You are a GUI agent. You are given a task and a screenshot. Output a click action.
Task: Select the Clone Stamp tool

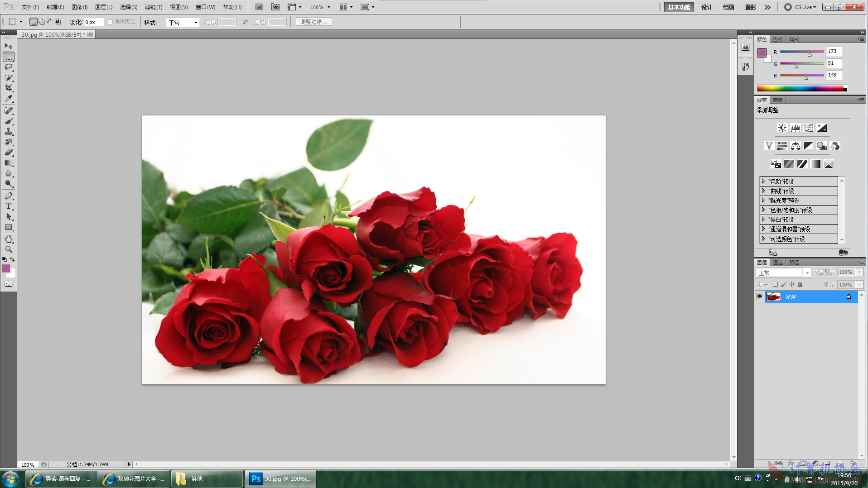pyautogui.click(x=9, y=131)
